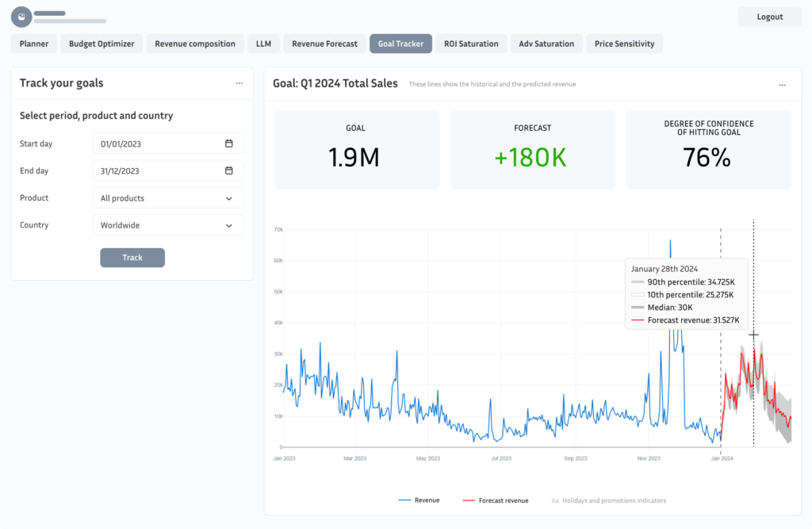812x529 pixels.
Task: Toggle Holidays and promotions indicators legend
Action: [x=608, y=500]
